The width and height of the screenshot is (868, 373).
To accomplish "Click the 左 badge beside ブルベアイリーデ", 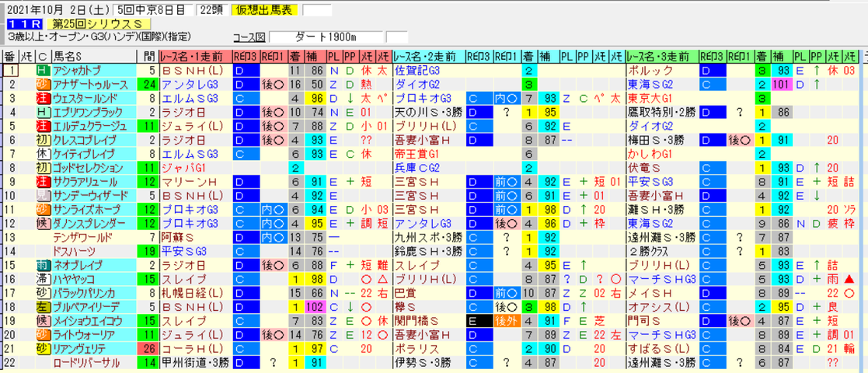I will coord(42,306).
